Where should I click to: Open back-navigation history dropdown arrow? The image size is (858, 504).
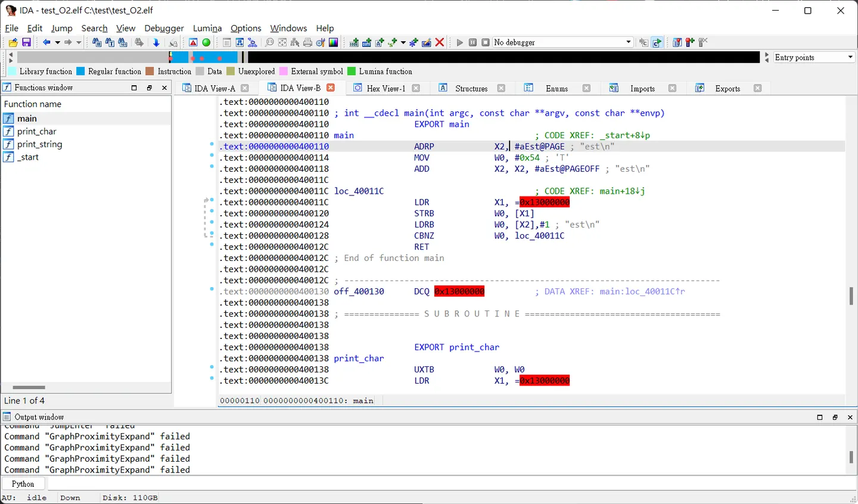point(57,42)
